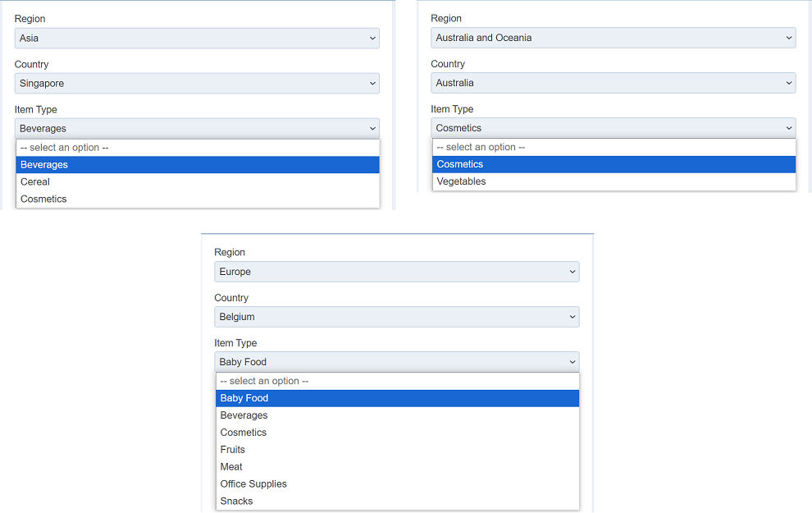Click the Item Type dropdown showing Baby Food
The width and height of the screenshot is (812, 513).
pos(397,362)
